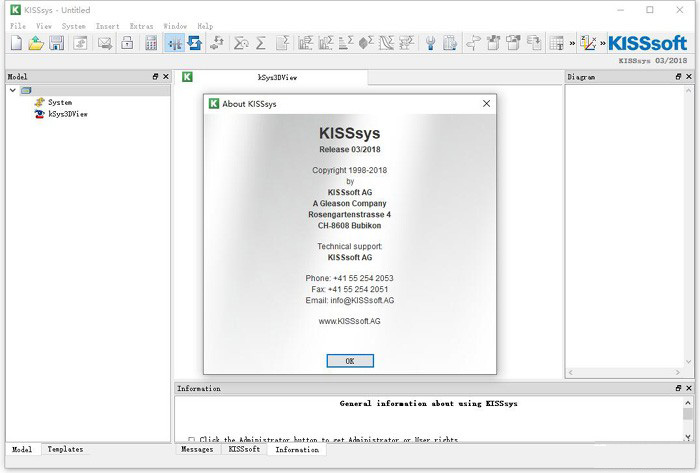The width and height of the screenshot is (700, 473).
Task: Select the System tree item
Action: pos(60,102)
